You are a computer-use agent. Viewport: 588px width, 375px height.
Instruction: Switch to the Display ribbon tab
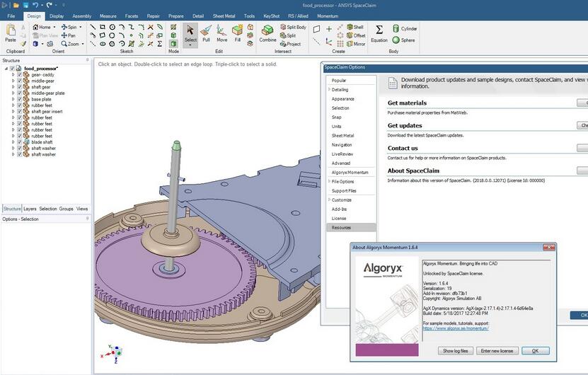click(x=57, y=16)
